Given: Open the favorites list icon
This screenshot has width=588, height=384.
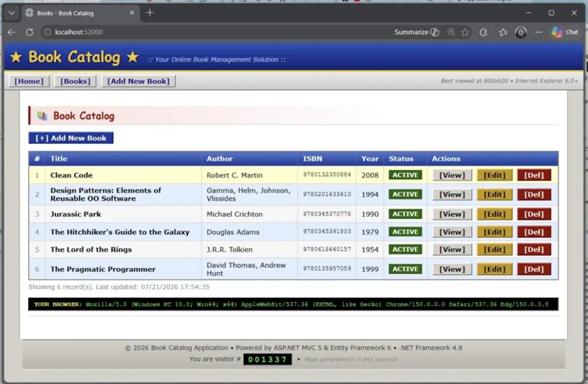Looking at the screenshot, I should [x=503, y=32].
